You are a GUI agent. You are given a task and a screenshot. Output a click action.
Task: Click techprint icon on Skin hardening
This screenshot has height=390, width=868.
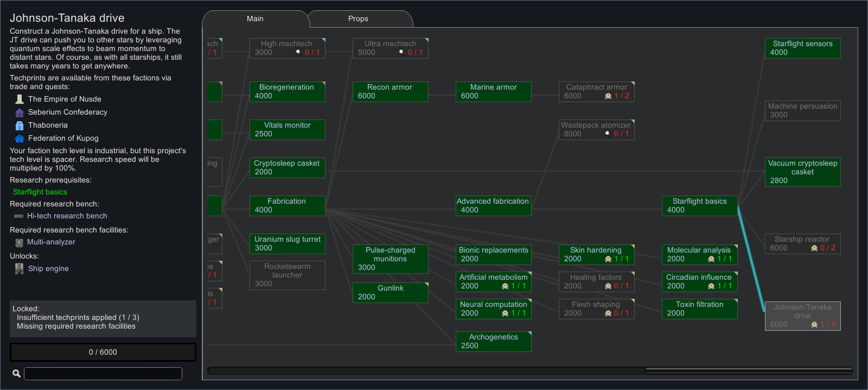coord(608,259)
